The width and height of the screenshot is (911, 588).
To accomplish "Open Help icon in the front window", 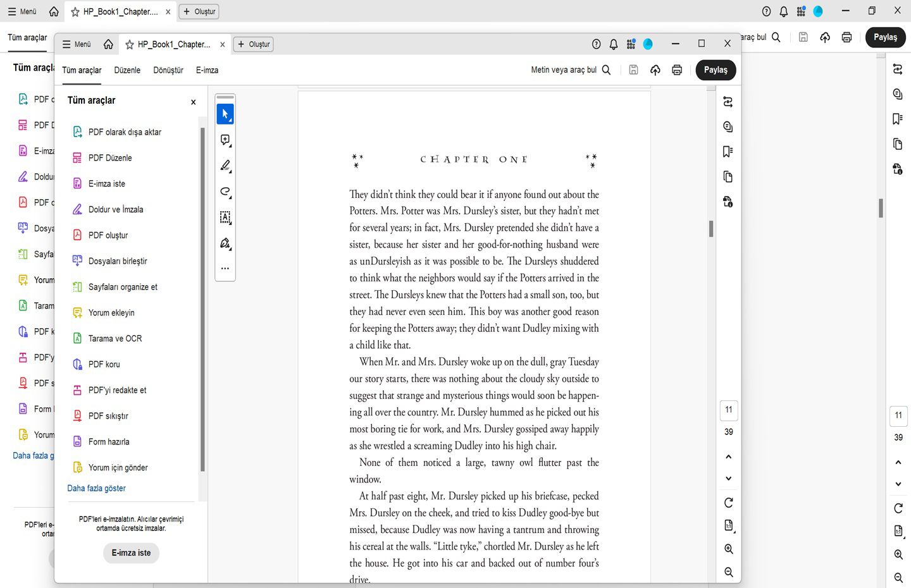I will coord(596,44).
